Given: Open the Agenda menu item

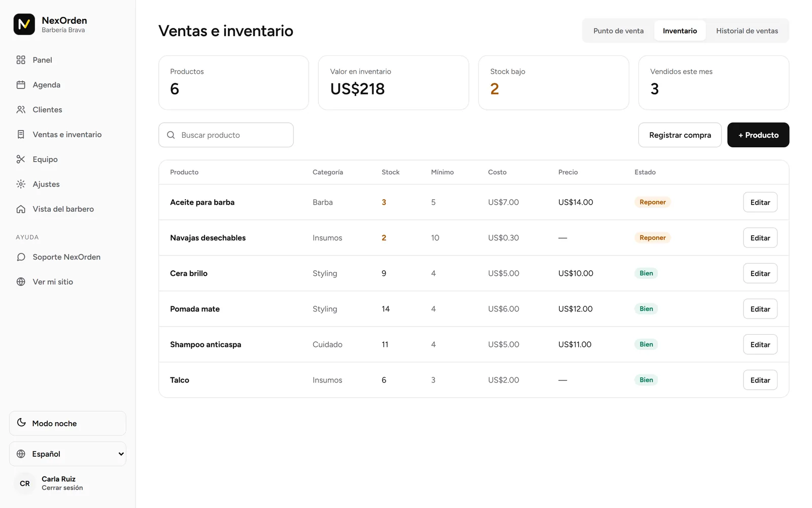Looking at the screenshot, I should pos(67,85).
